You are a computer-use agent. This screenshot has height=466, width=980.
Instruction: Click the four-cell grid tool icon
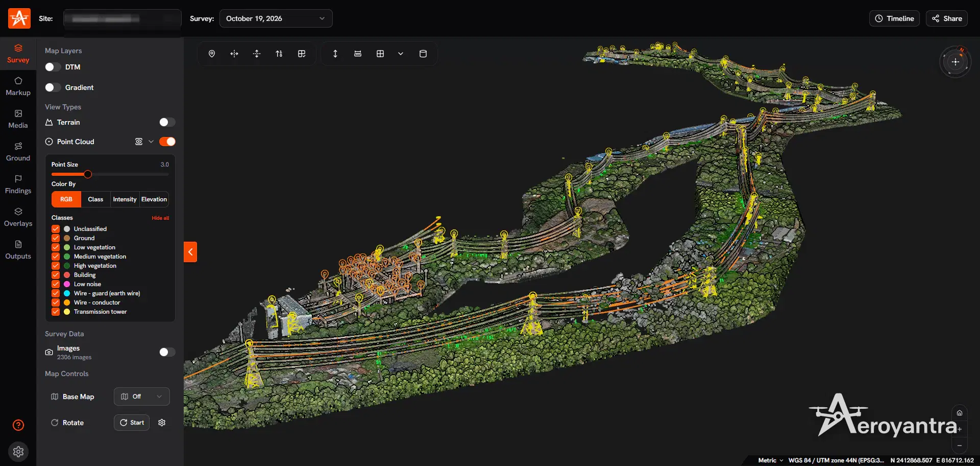[x=380, y=54]
